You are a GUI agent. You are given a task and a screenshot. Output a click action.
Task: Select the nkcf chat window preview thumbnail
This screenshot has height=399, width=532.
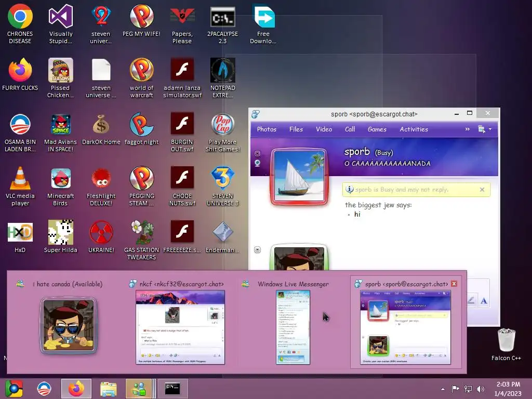(180, 322)
